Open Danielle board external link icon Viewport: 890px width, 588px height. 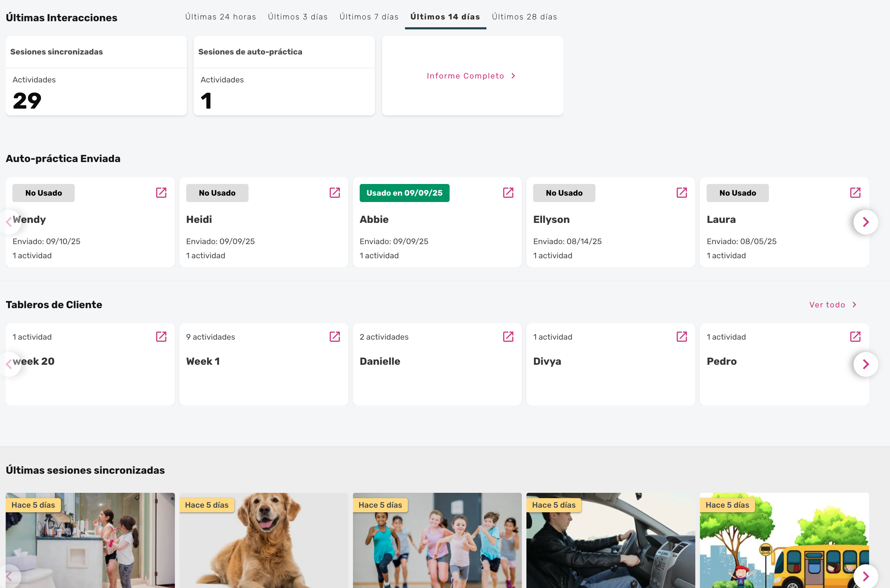click(508, 337)
